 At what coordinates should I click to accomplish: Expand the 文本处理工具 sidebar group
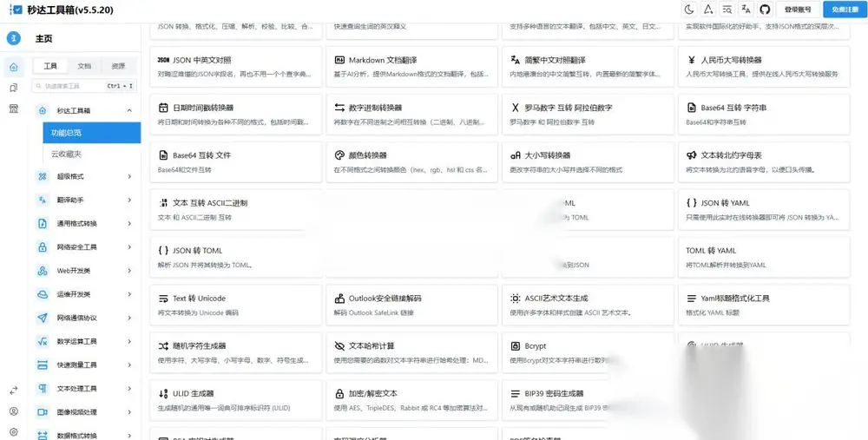coord(86,389)
